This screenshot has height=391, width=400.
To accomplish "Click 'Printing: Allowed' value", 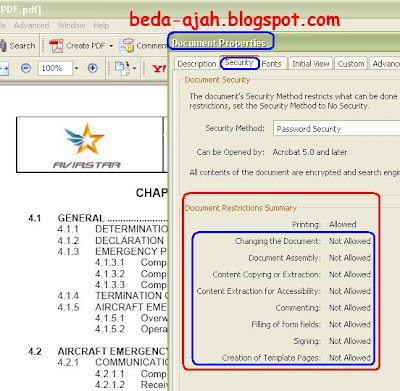I will pos(343,225).
